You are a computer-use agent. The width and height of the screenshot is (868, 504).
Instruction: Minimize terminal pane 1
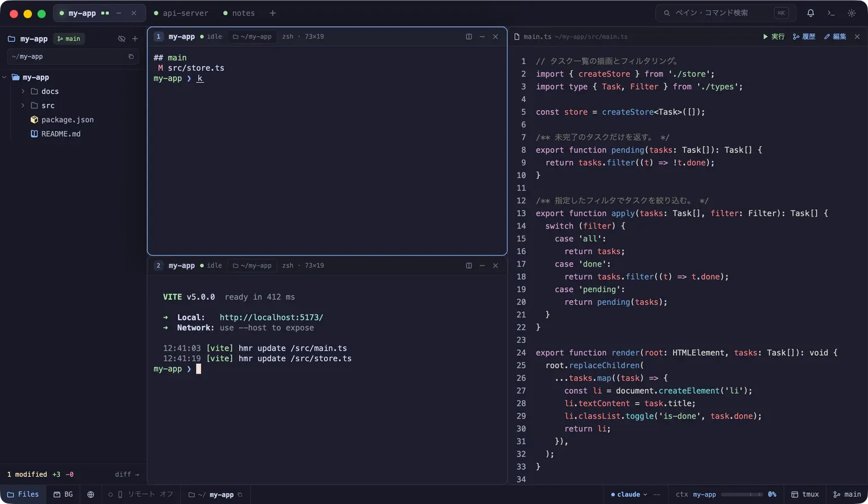click(482, 37)
